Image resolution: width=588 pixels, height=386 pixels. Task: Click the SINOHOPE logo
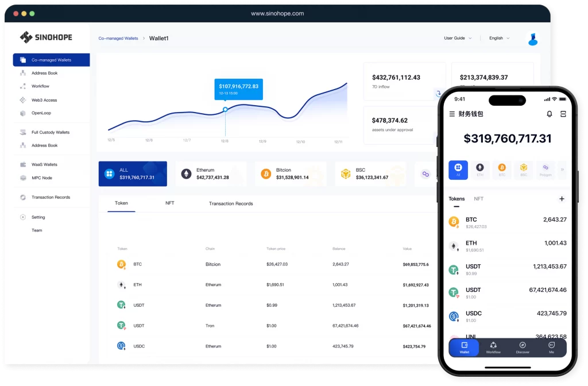[x=46, y=37]
